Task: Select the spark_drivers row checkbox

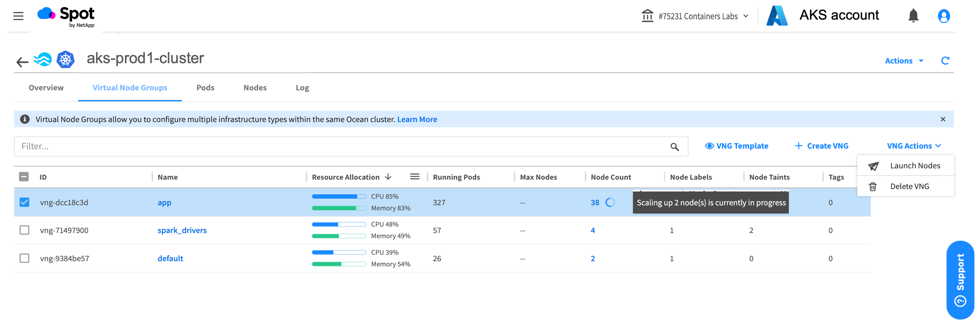Action: 24,230
